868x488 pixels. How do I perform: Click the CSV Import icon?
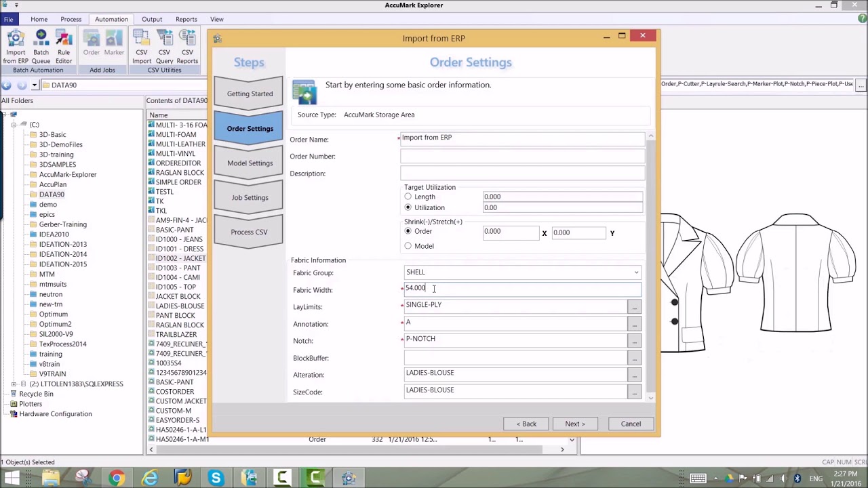[x=142, y=47]
